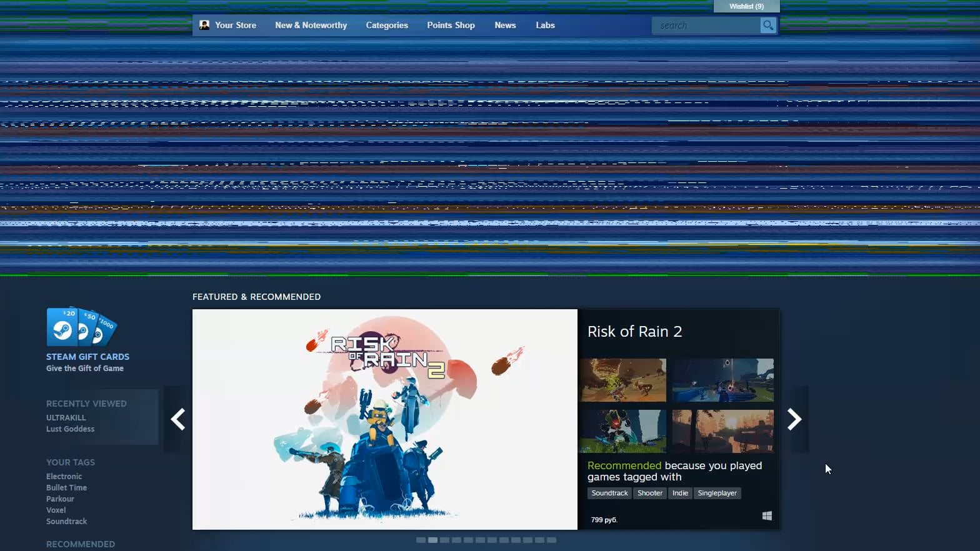Open the Wishlist (9) button
The image size is (980, 551).
click(x=746, y=6)
